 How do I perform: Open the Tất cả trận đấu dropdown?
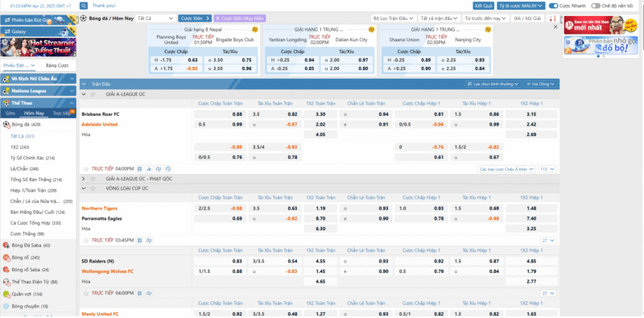439,19
